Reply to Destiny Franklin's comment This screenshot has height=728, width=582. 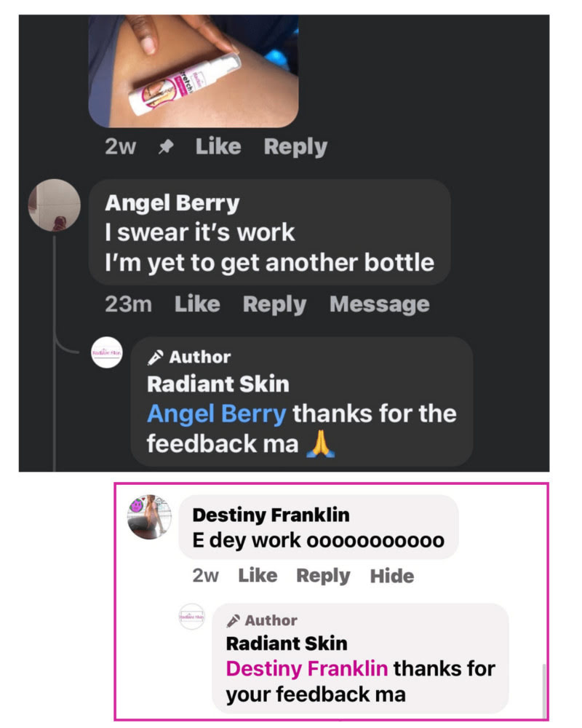(324, 576)
